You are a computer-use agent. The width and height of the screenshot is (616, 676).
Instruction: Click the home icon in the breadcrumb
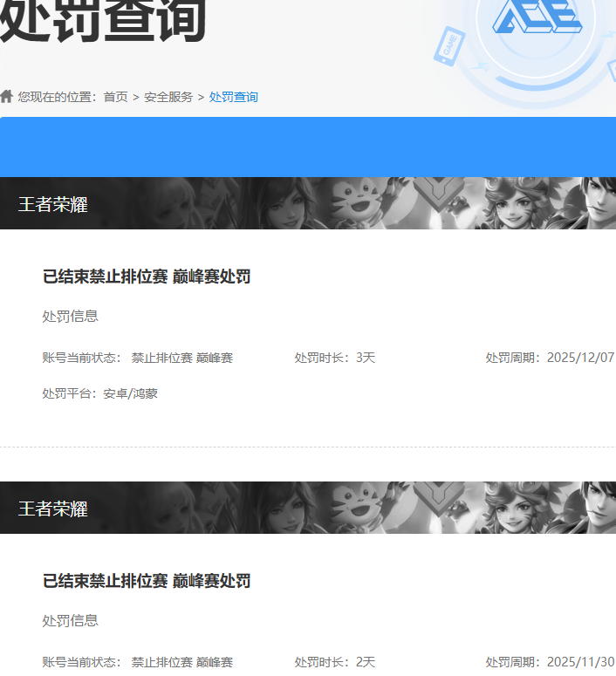tap(6, 96)
